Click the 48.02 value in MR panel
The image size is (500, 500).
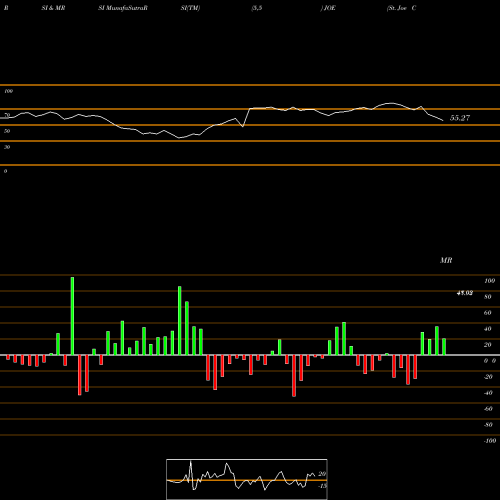[x=465, y=293]
